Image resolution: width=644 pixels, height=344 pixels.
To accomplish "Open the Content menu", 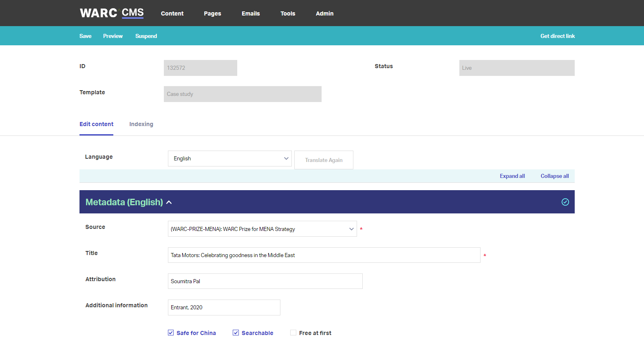I will (x=172, y=13).
